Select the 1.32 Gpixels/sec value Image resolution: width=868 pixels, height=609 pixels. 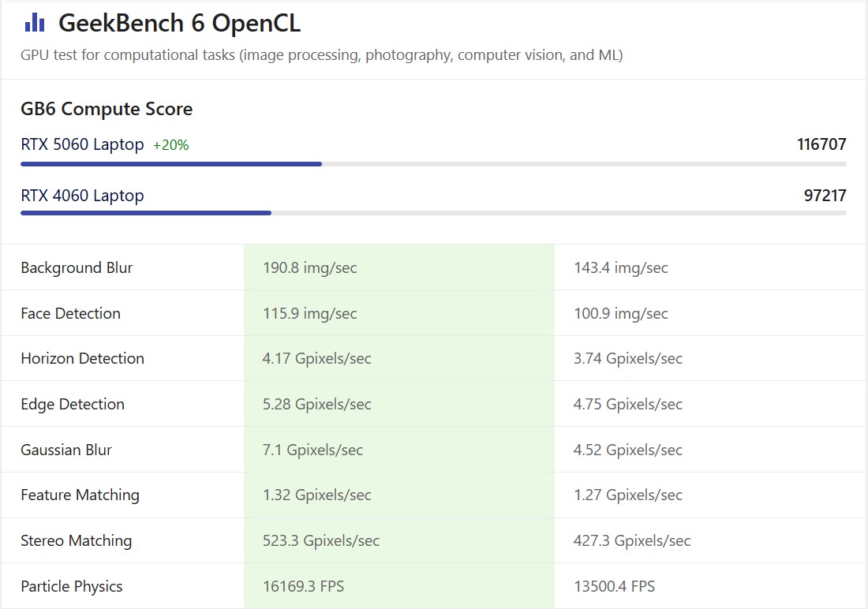point(316,495)
